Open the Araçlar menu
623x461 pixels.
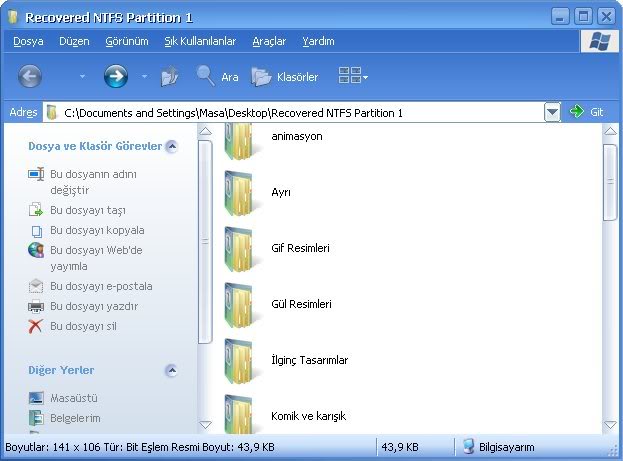(x=269, y=41)
